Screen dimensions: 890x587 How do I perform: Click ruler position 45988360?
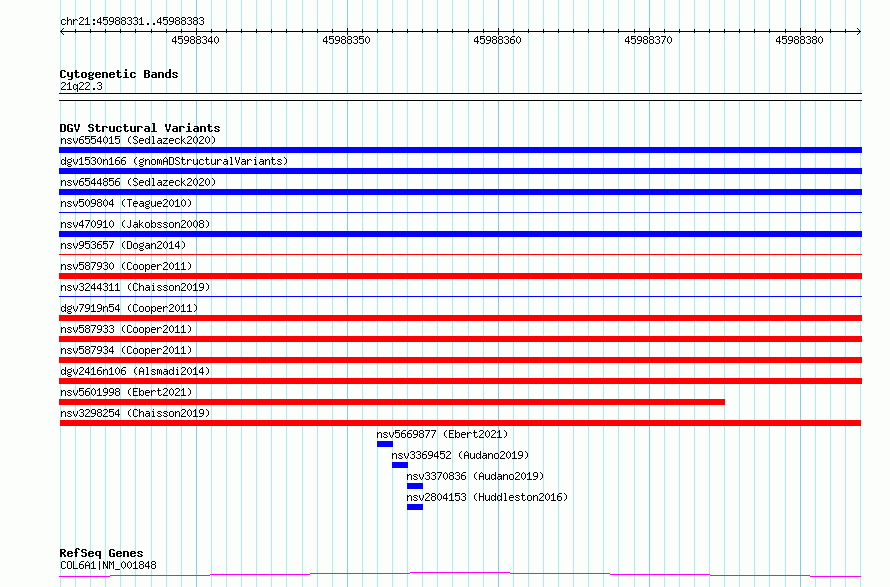coord(497,40)
